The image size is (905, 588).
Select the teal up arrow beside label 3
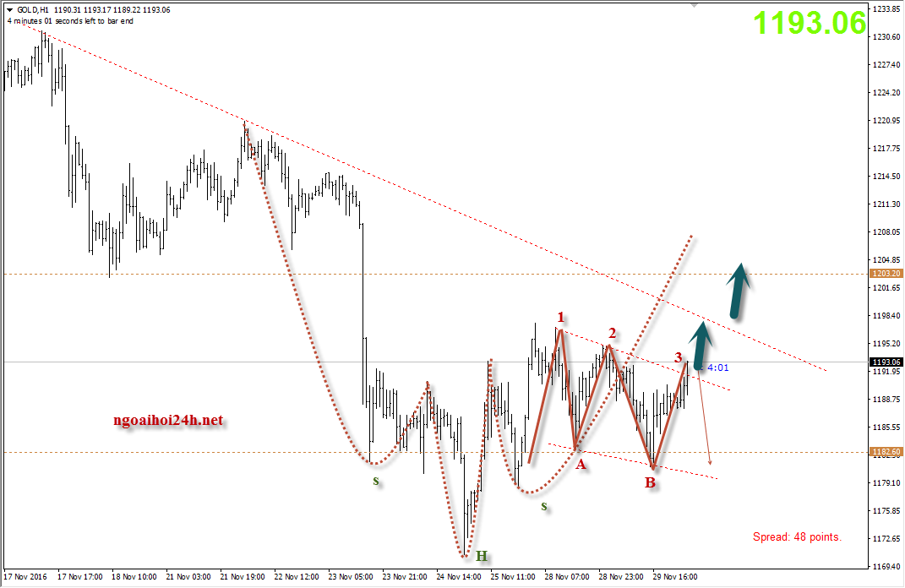[x=701, y=346]
